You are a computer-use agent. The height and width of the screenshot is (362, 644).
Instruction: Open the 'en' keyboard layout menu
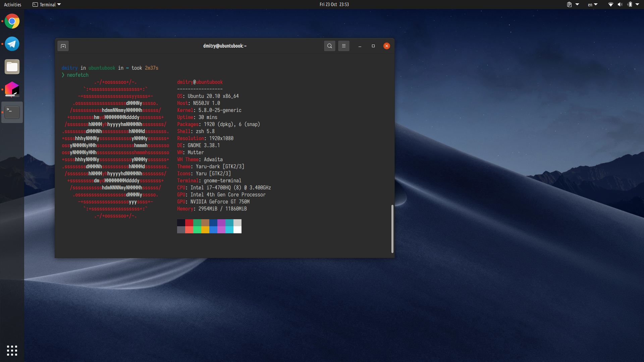tap(593, 4)
